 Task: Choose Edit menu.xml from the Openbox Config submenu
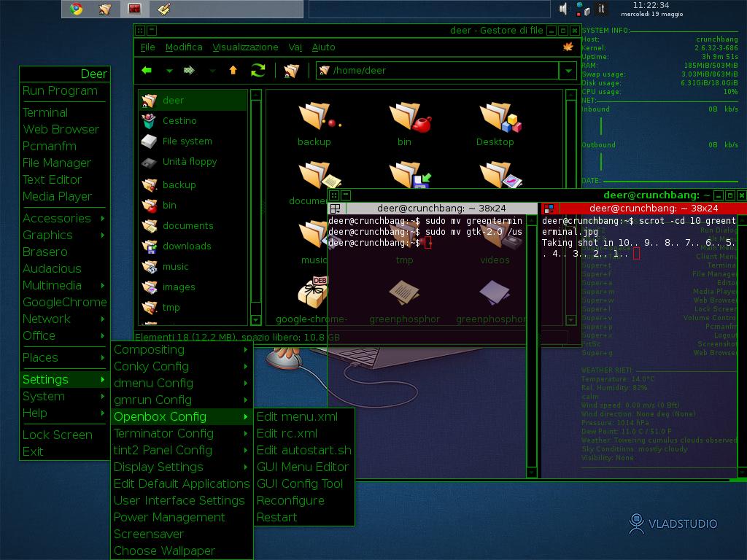click(x=304, y=416)
